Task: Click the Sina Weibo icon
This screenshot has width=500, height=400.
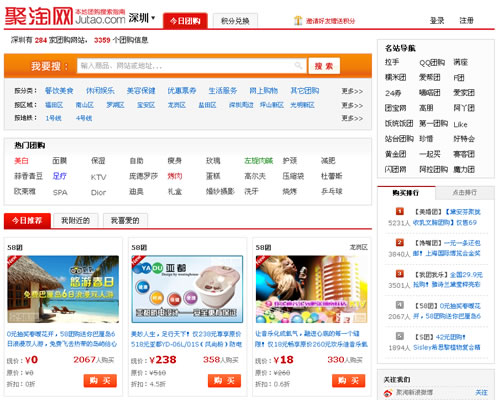Action: (x=388, y=393)
